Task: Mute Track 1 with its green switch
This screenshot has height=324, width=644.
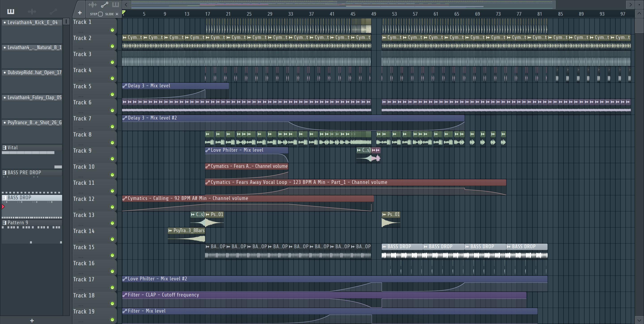Action: point(112,30)
